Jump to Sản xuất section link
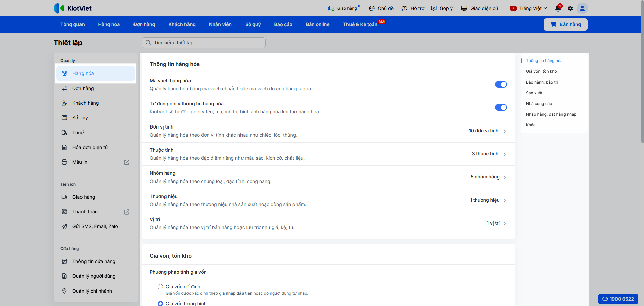 [x=534, y=93]
